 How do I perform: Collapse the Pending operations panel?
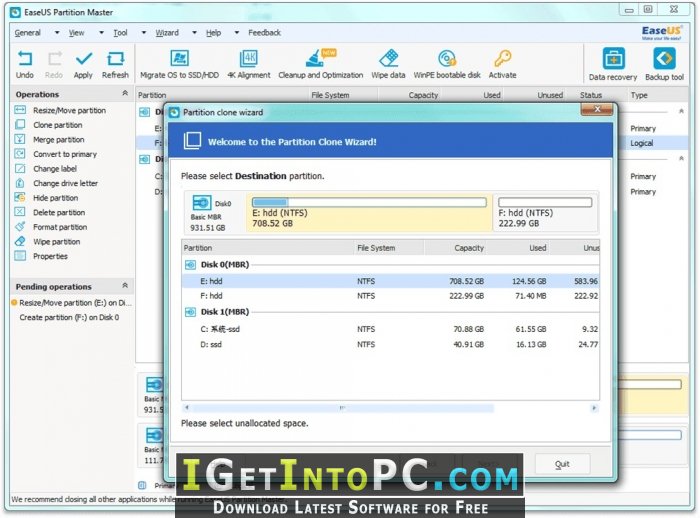[125, 285]
